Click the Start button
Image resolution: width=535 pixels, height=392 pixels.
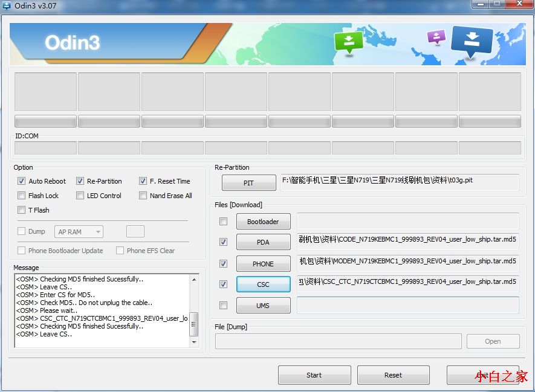[x=314, y=375]
